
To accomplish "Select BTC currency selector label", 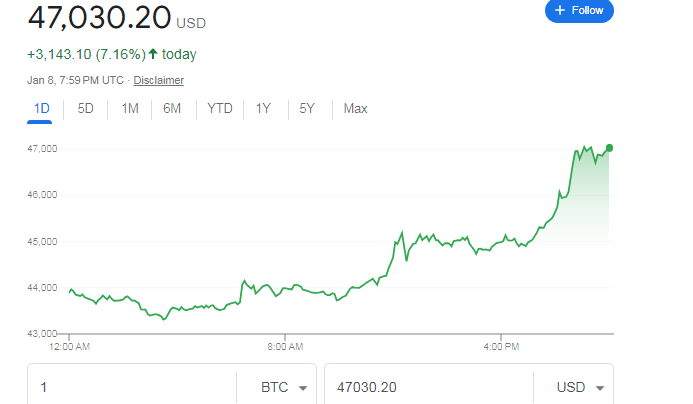I will point(274,387).
